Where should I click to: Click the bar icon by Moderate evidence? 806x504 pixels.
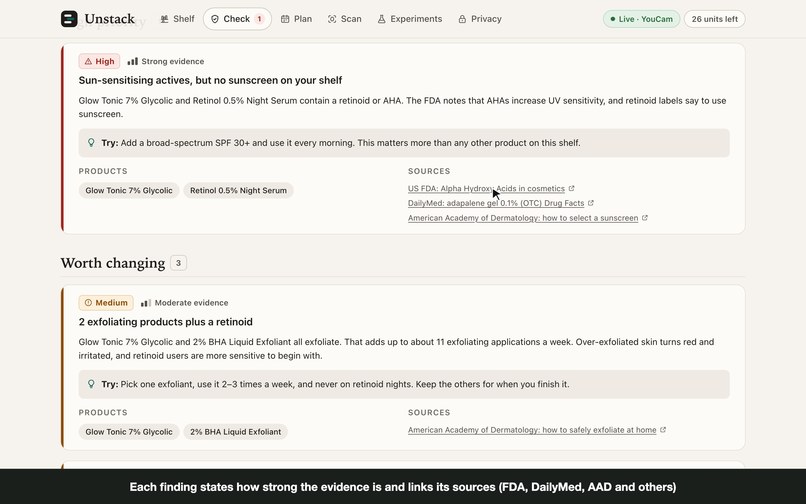coord(146,303)
